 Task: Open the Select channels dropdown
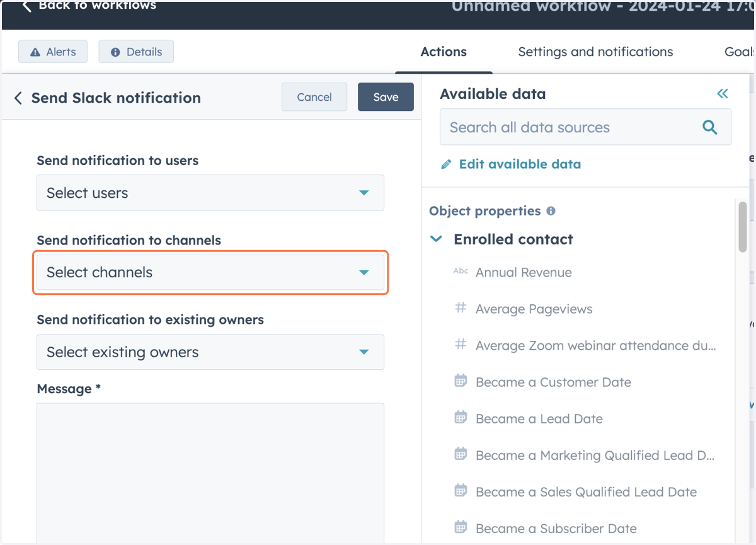(210, 272)
